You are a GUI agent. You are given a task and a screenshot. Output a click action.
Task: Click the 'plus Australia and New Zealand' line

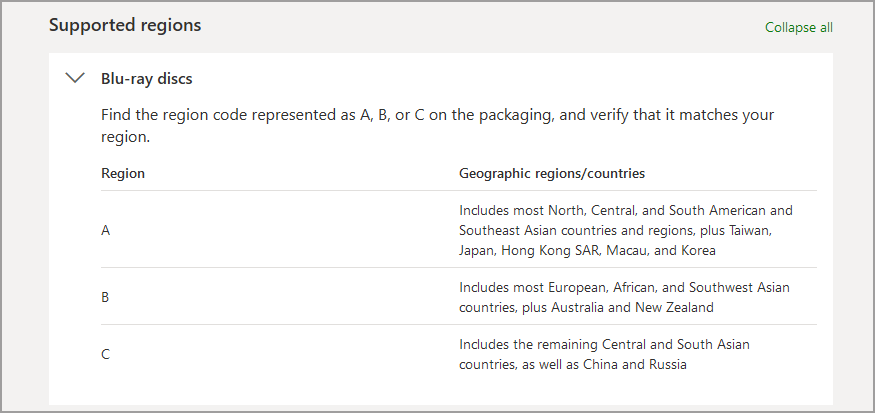click(x=586, y=307)
